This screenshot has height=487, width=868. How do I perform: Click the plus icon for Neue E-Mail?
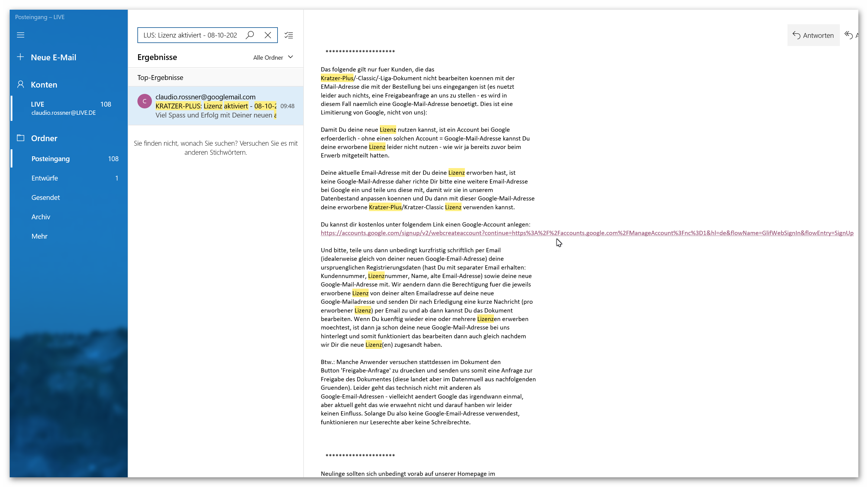[20, 57]
